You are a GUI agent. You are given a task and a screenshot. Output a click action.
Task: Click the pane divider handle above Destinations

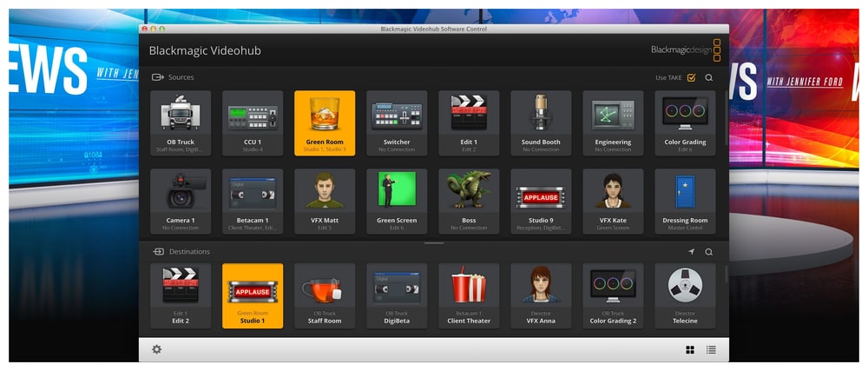click(x=434, y=243)
